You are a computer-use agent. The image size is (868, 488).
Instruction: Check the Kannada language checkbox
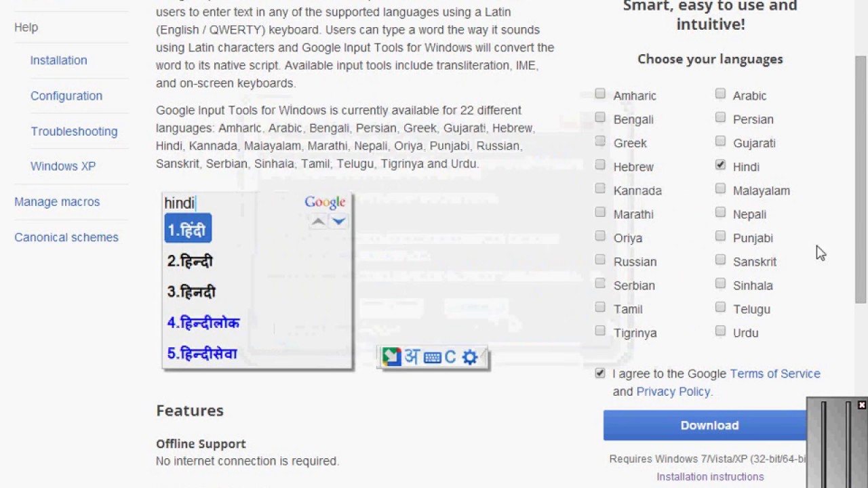click(600, 188)
